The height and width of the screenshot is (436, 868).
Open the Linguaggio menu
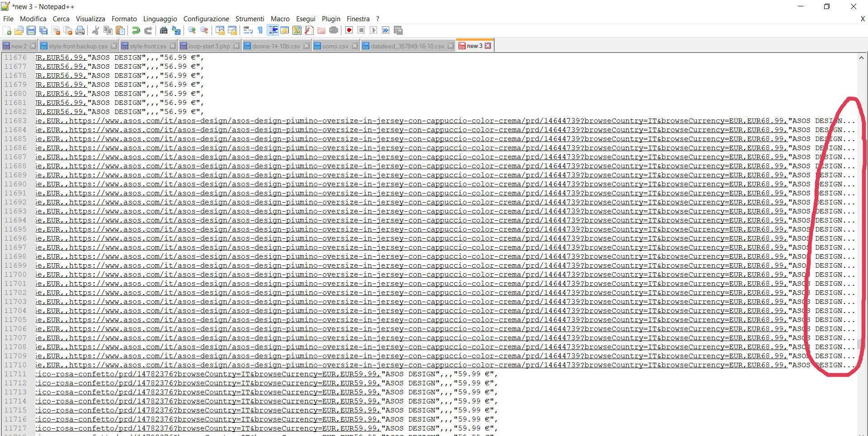160,19
